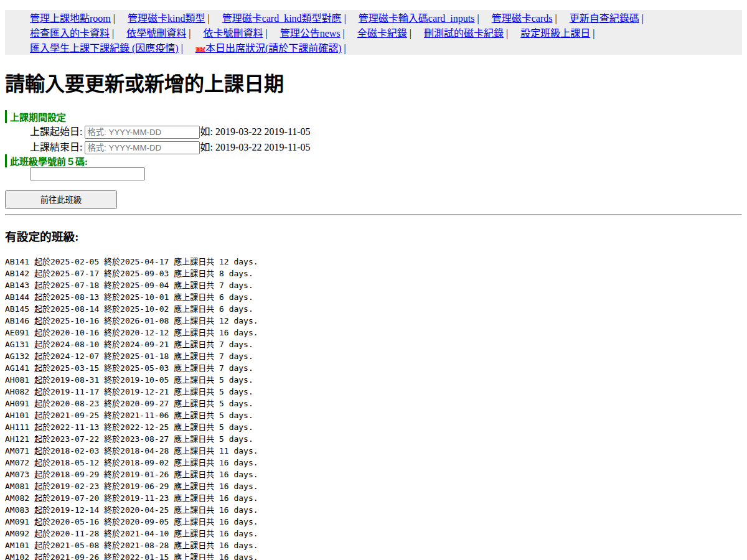This screenshot has height=560, width=747.
Task: Click the 上課期間設定 heading
Action: point(38,118)
